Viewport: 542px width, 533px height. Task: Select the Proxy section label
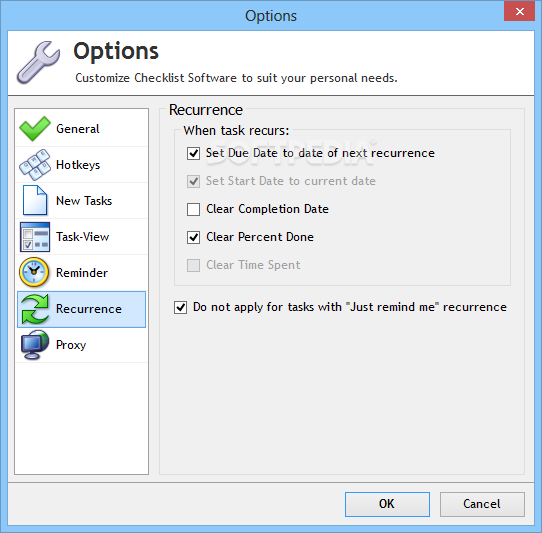pyautogui.click(x=71, y=345)
